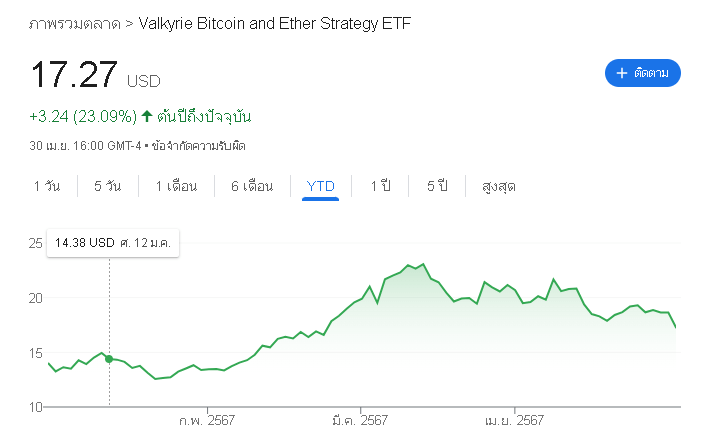Click the plus icon on follow button
Image resolution: width=710 pixels, height=448 pixels.
tap(622, 73)
